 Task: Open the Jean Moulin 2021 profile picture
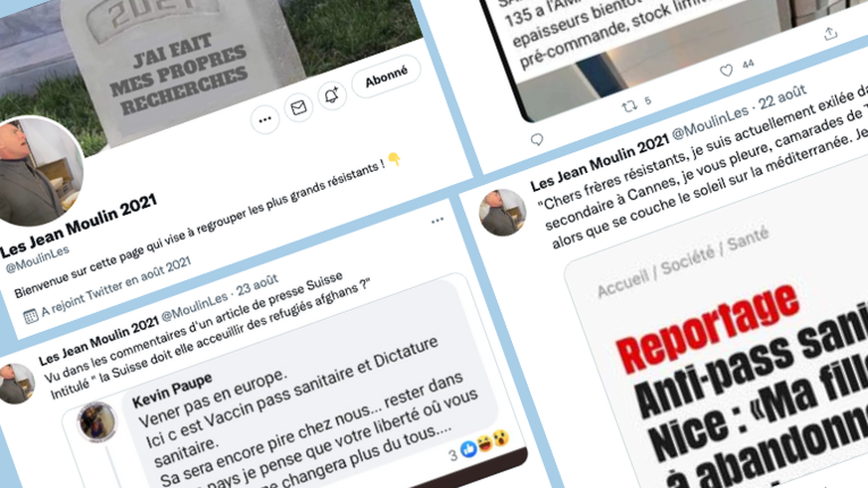(x=38, y=172)
